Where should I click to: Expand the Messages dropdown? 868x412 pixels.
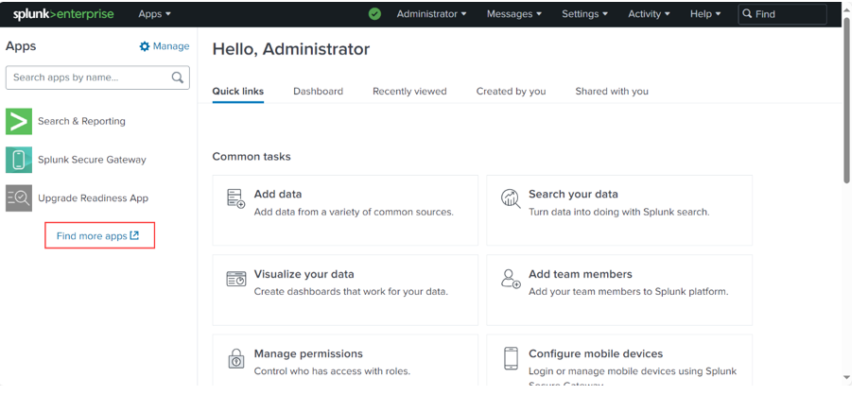click(513, 14)
